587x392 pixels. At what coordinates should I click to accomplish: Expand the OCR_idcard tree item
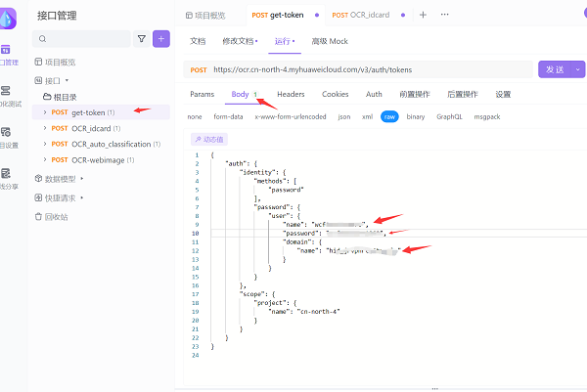44,128
